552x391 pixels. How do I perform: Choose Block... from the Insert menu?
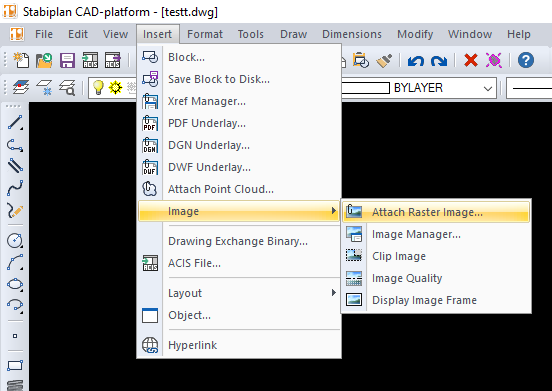pyautogui.click(x=238, y=57)
